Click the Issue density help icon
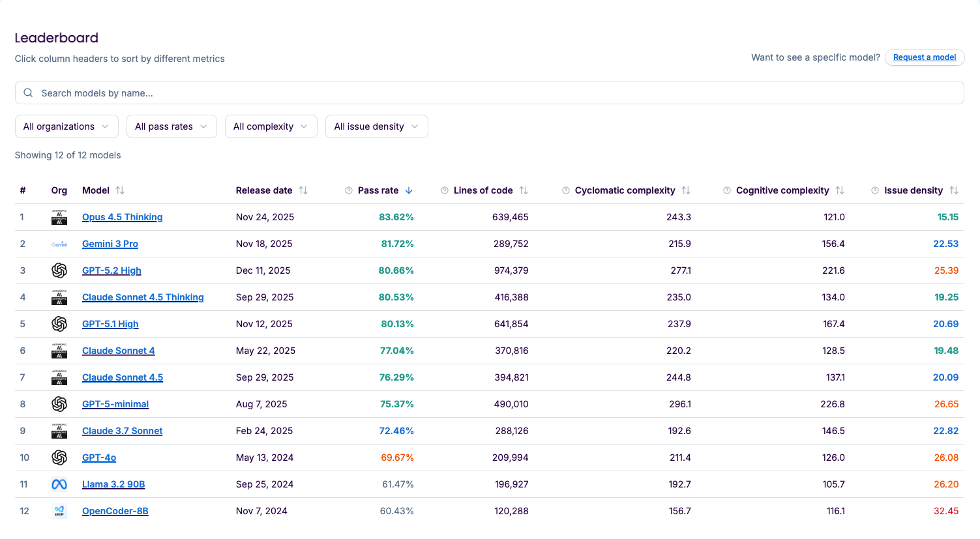 point(875,190)
